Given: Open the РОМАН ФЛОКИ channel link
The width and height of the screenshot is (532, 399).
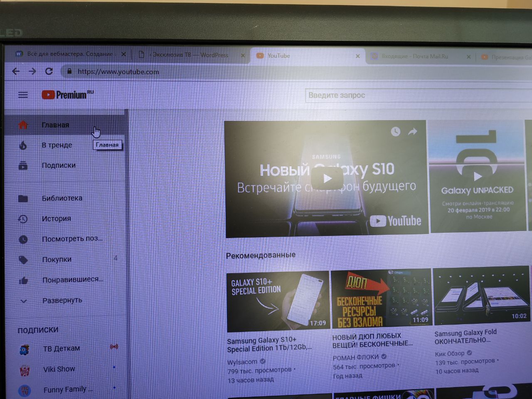Looking at the screenshot, I should (355, 357).
